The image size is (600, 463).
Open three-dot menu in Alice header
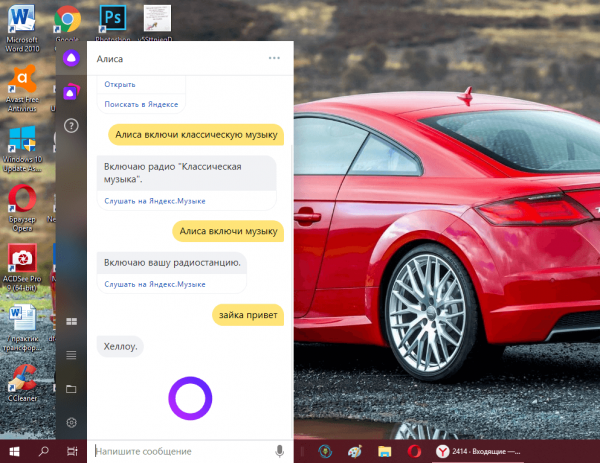point(274,58)
